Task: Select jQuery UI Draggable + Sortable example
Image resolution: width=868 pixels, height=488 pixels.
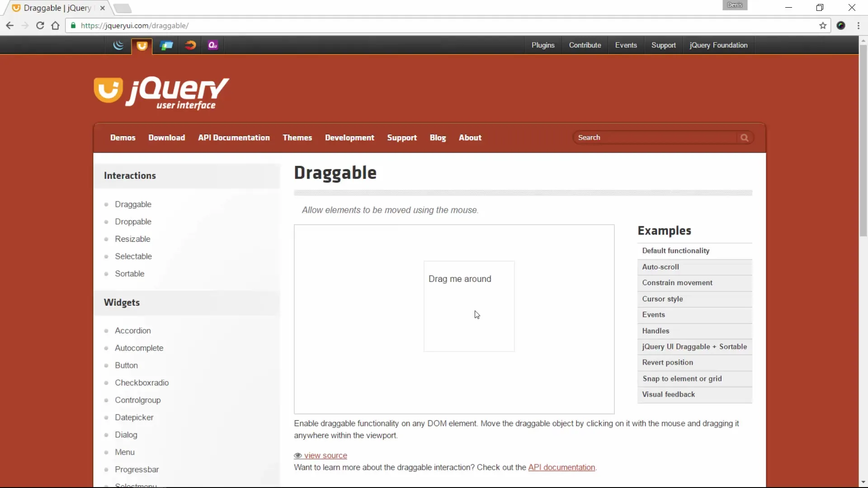Action: pos(694,347)
